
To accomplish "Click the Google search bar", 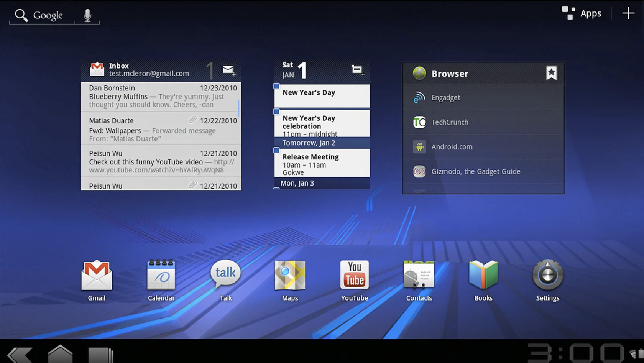I will point(46,15).
